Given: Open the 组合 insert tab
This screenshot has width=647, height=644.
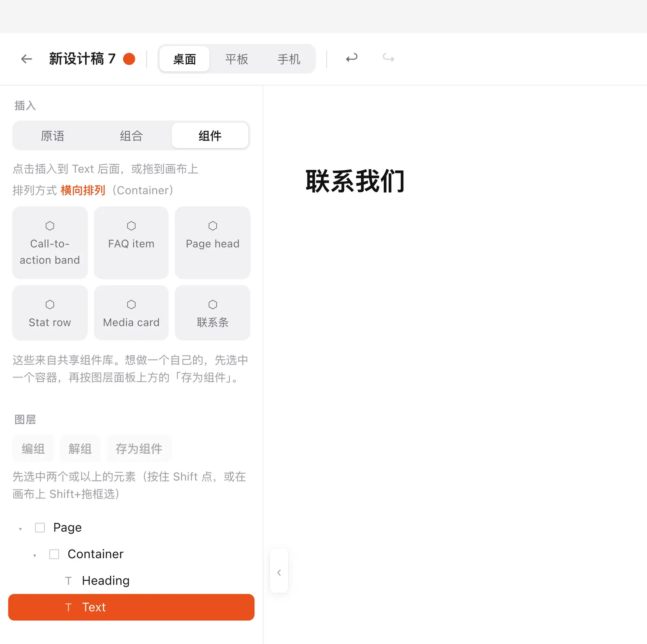Looking at the screenshot, I should click(131, 136).
